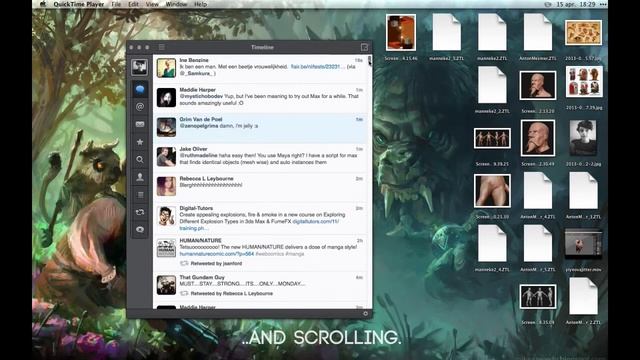Open the File menu
The height and width of the screenshot is (360, 640).
click(x=116, y=4)
